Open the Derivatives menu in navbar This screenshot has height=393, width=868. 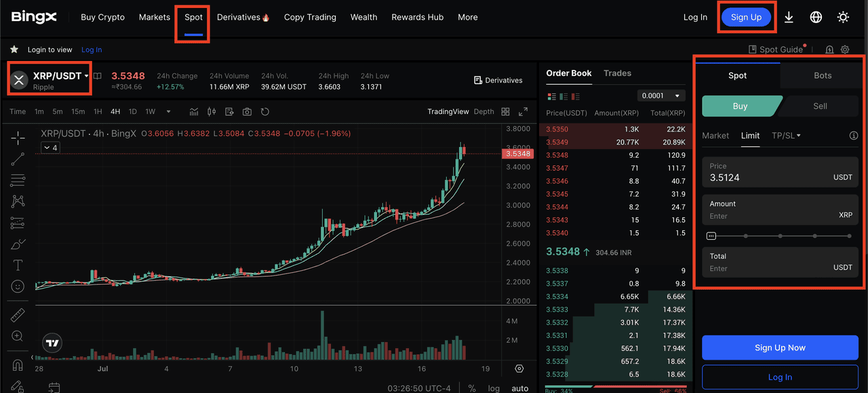click(x=243, y=18)
